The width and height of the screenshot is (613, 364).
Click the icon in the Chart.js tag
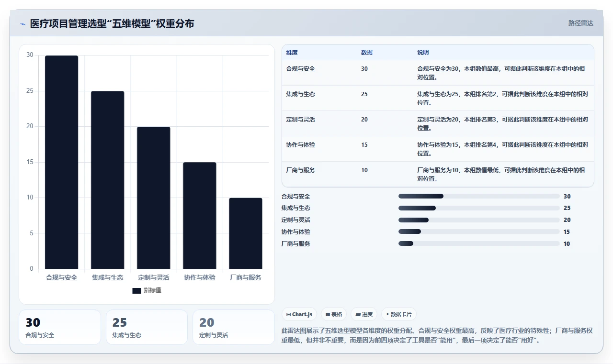288,314
